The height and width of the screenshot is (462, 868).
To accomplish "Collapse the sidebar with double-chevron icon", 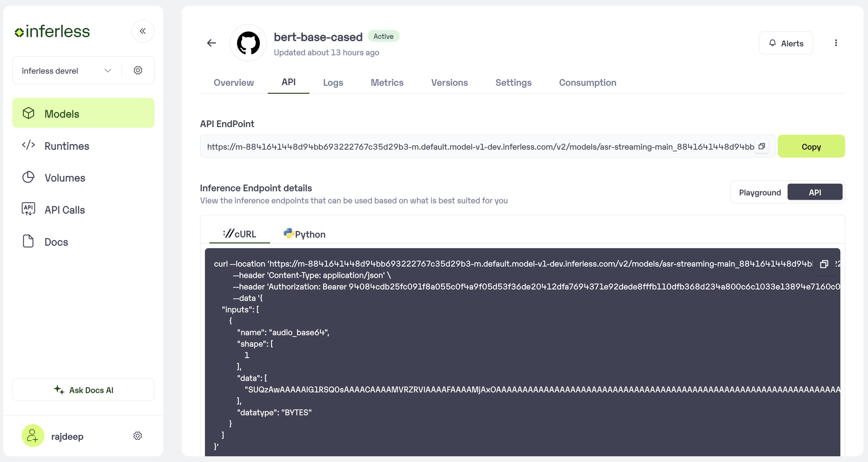I will (143, 31).
